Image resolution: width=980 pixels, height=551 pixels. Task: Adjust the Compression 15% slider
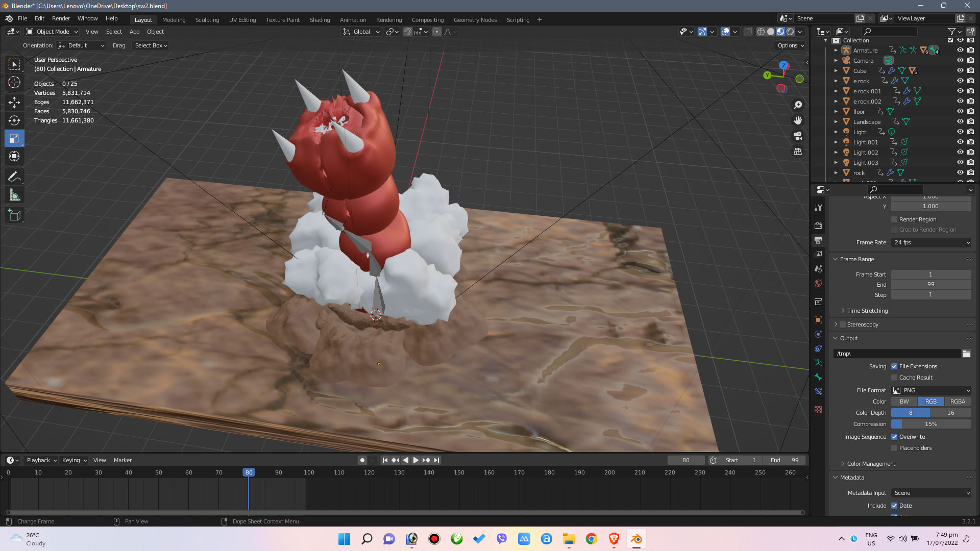pyautogui.click(x=931, y=424)
